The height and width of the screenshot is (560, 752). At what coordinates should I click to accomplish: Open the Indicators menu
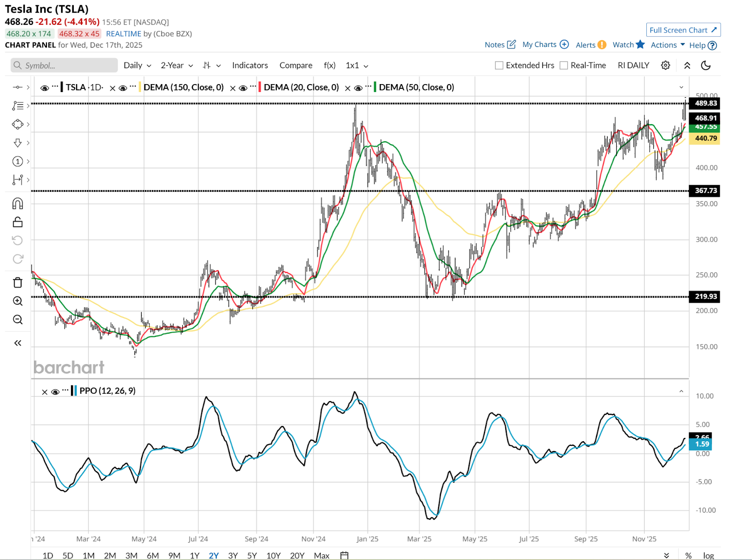tap(250, 65)
